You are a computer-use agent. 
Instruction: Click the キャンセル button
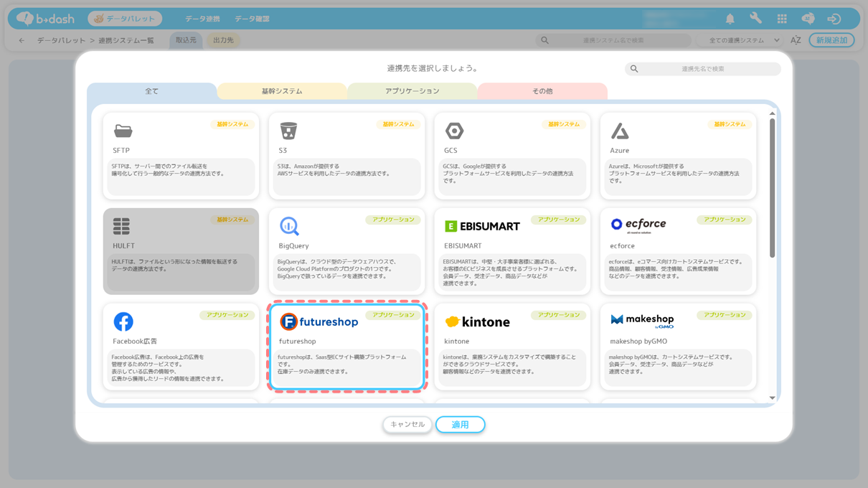tap(407, 424)
